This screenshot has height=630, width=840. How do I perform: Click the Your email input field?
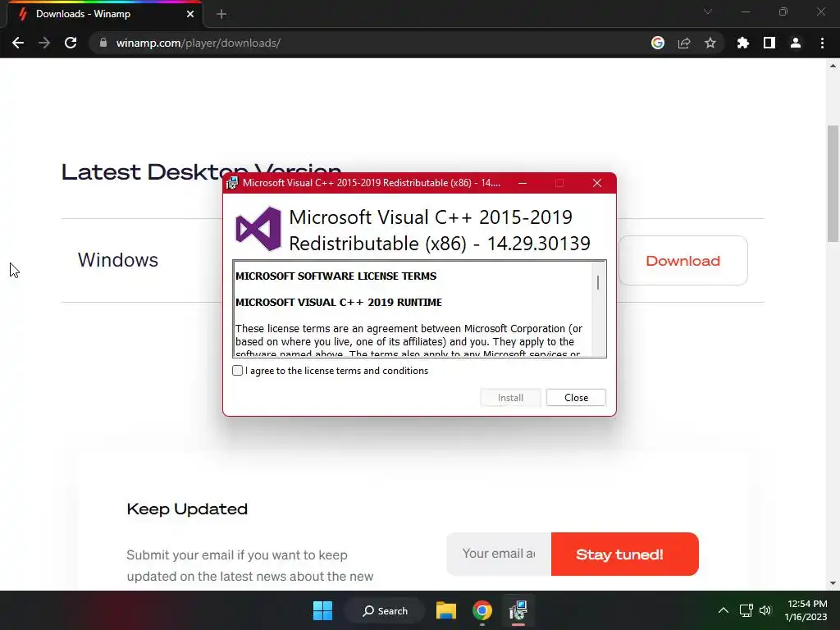coord(498,554)
